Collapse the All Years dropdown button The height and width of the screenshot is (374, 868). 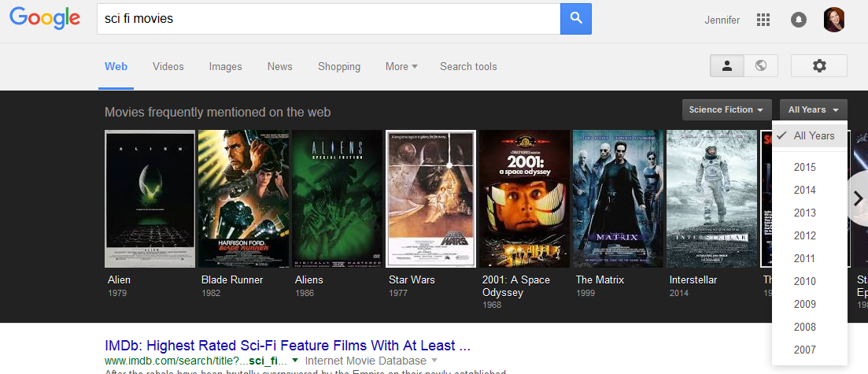813,110
